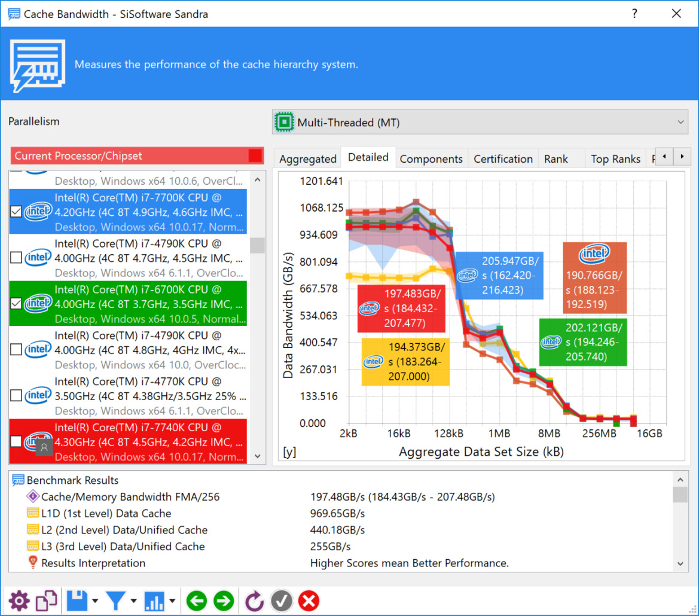Click the copy results icon

pos(47,601)
